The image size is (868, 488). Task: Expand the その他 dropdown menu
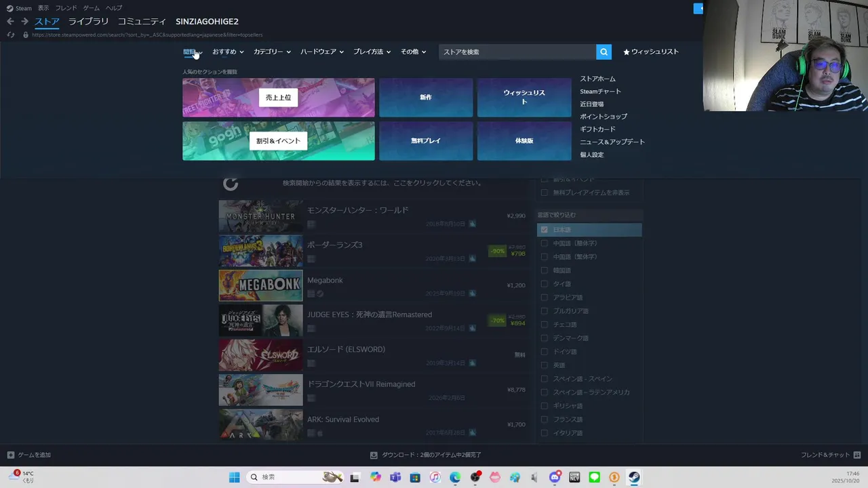tap(413, 52)
